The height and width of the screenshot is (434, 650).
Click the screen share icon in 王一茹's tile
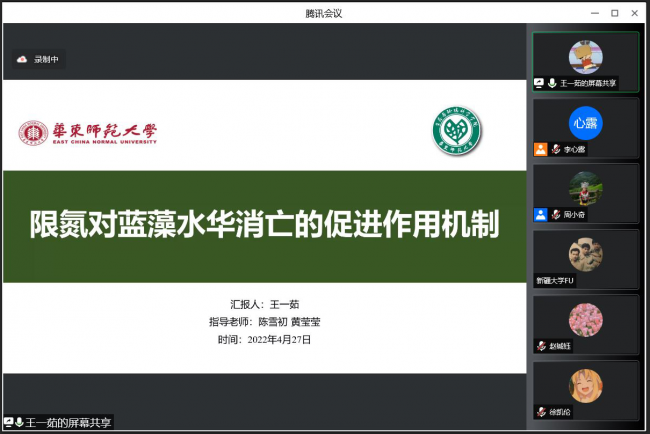[x=539, y=83]
